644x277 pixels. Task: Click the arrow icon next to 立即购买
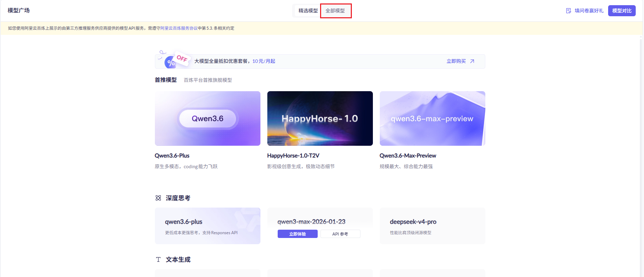(x=472, y=61)
